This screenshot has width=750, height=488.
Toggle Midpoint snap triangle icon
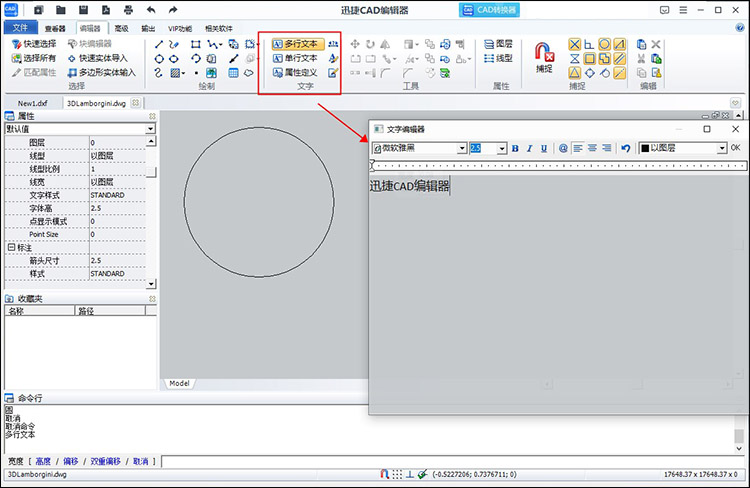click(574, 73)
